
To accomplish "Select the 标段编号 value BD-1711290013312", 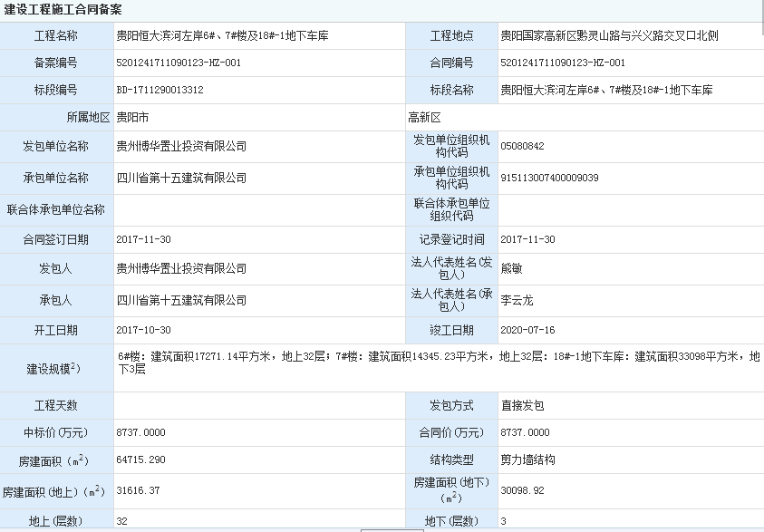I will (160, 91).
